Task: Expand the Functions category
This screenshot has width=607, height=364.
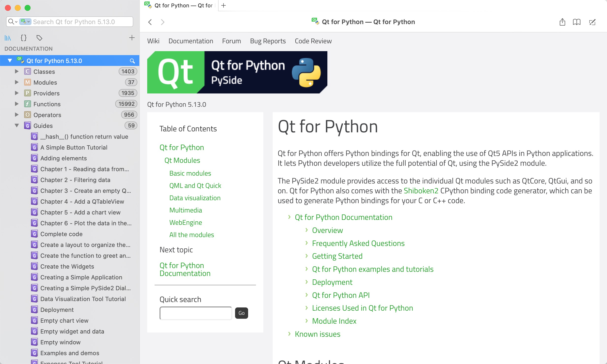Action: [x=17, y=104]
